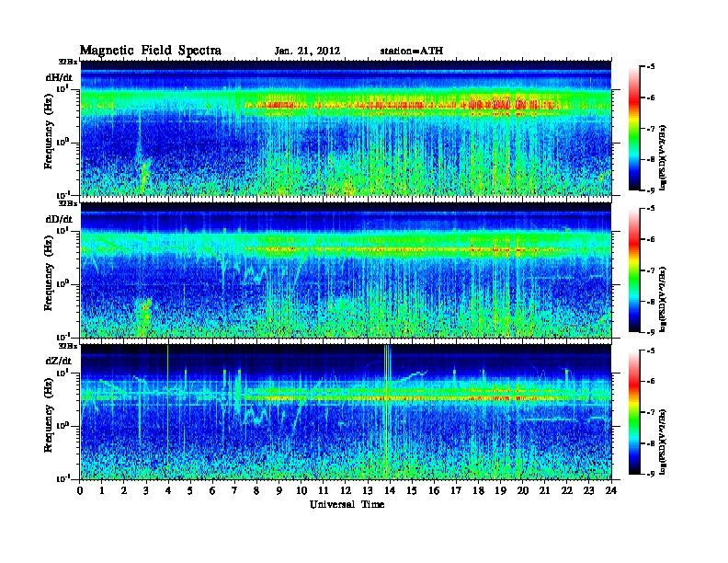728x563 pixels.
Task: Click hour 2 on the time axis
Action: tap(124, 491)
